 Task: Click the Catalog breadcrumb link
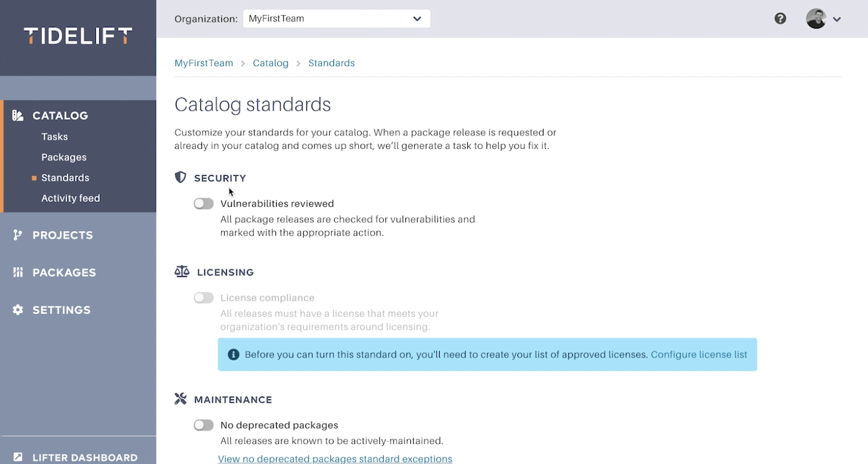click(x=270, y=63)
